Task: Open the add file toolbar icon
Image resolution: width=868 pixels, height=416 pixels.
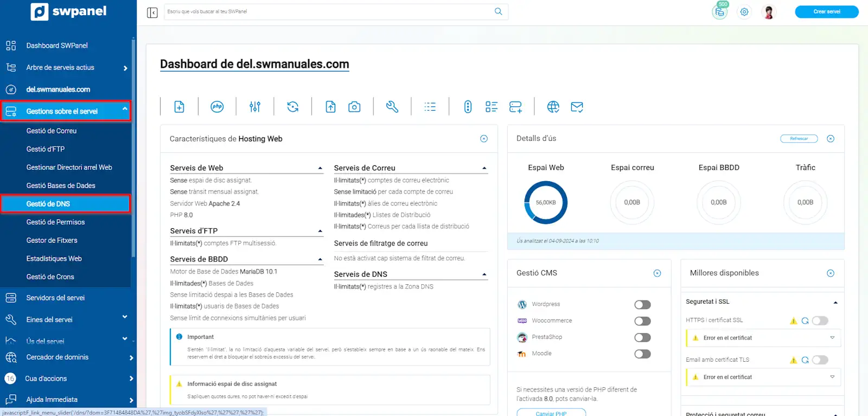Action: coord(179,107)
